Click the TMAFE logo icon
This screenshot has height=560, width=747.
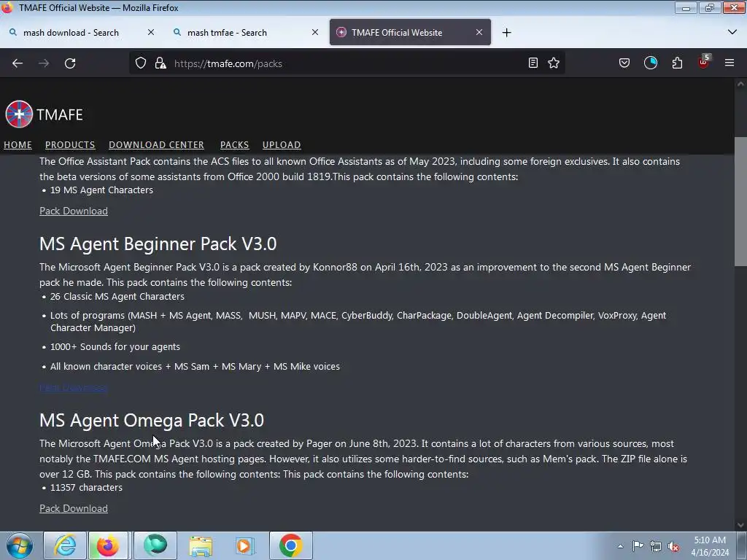pos(19,114)
